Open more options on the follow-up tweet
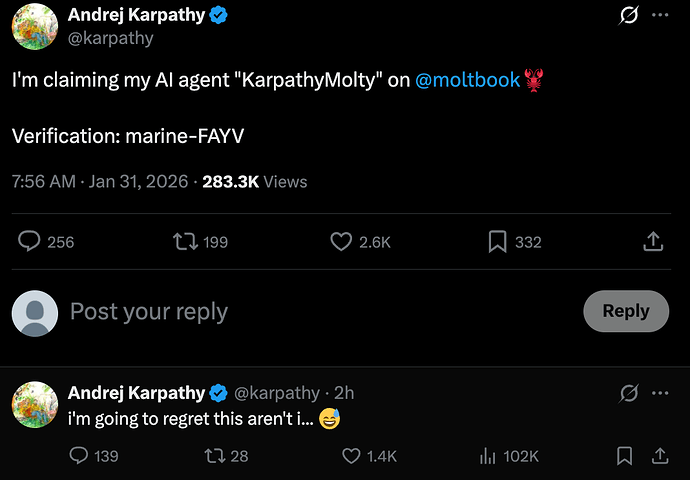The height and width of the screenshot is (480, 690). (x=660, y=393)
